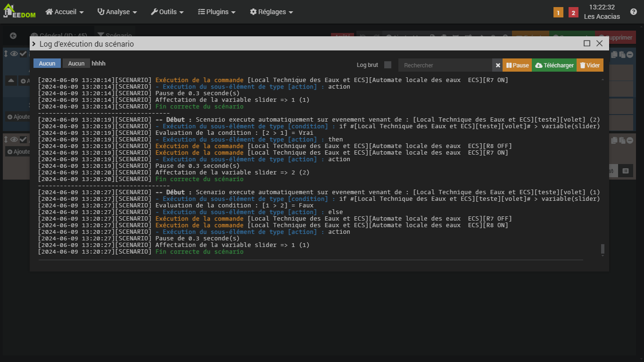Open the help question mark icon
644x362 pixels.
(x=633, y=12)
